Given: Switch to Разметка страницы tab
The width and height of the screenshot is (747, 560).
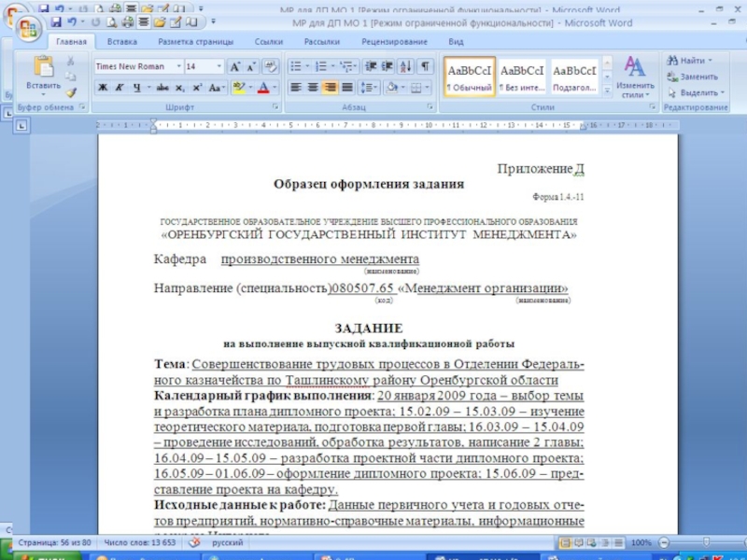Looking at the screenshot, I should pos(196,42).
